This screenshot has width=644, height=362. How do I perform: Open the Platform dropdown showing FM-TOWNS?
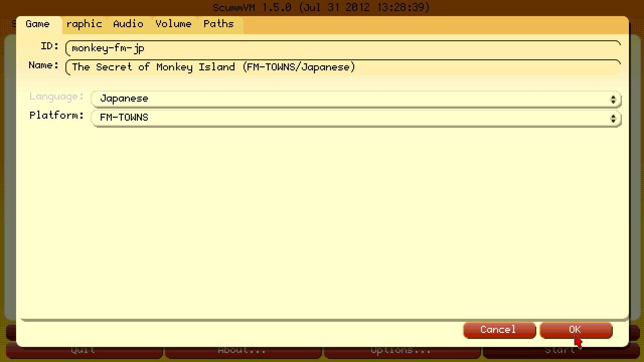pos(356,118)
